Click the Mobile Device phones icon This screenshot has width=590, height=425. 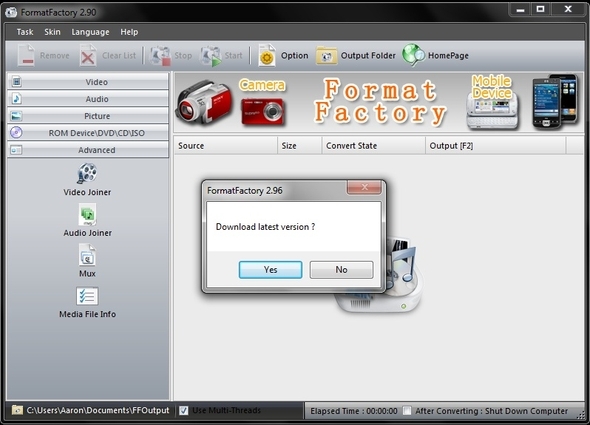coord(555,101)
